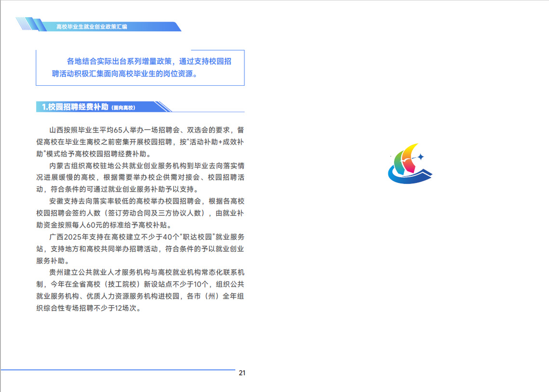
Task: Click the diagonal stripes after the section heading
Action: coord(162,107)
